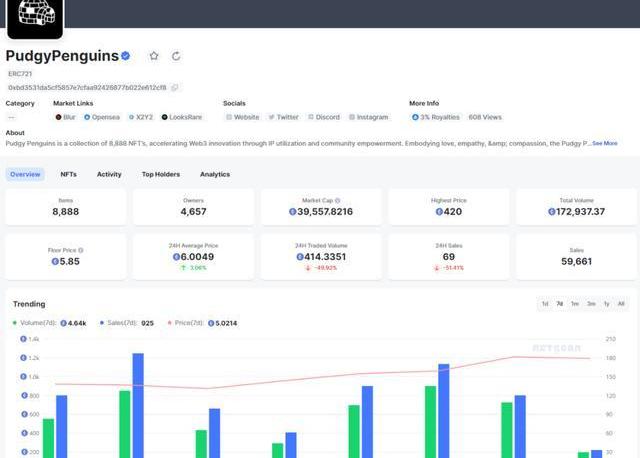Click the PudgyPenguins collection logo
The image size is (640, 458).
tap(35, 16)
